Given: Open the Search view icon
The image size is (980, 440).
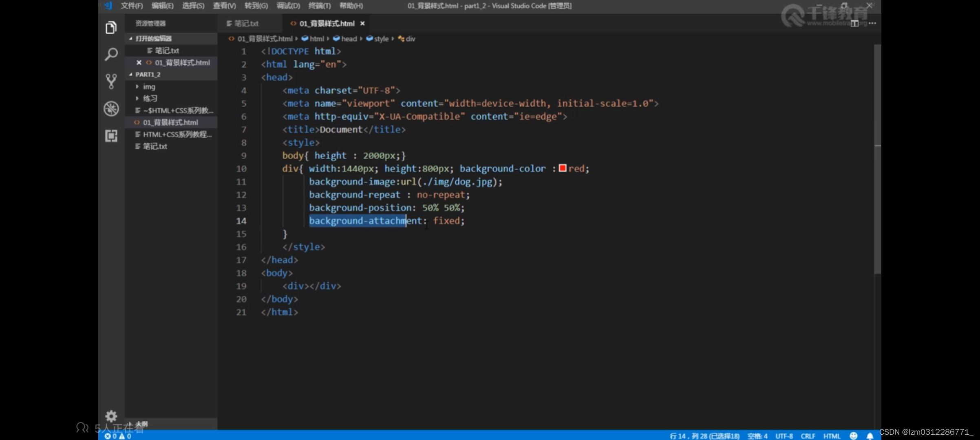Looking at the screenshot, I should coord(111,54).
